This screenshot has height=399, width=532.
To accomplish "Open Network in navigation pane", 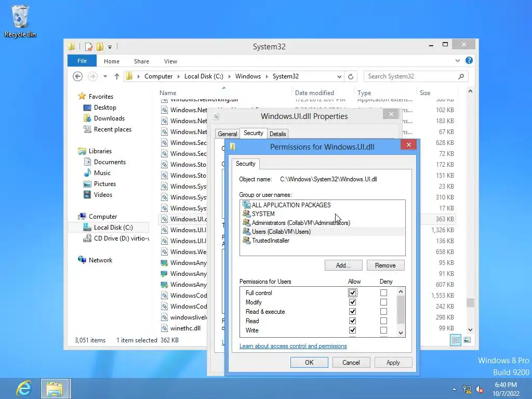I will 100,260.
